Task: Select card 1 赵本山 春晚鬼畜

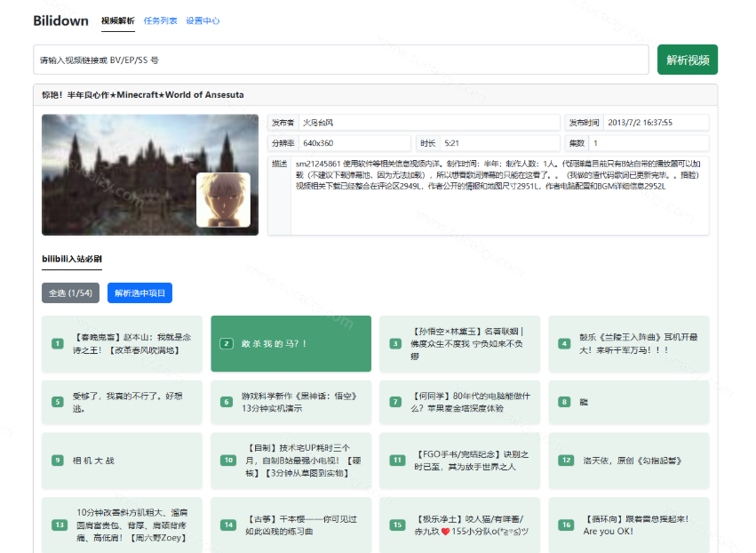Action: (122, 343)
